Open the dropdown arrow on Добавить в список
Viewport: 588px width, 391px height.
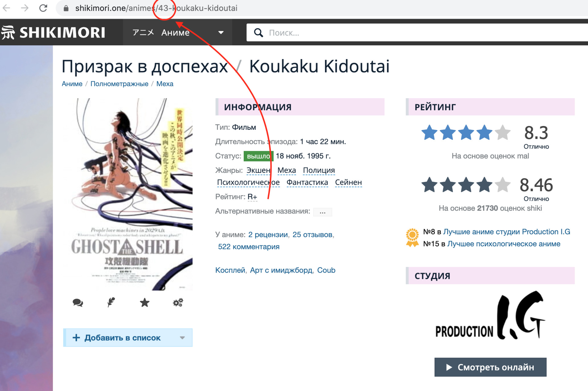click(183, 338)
